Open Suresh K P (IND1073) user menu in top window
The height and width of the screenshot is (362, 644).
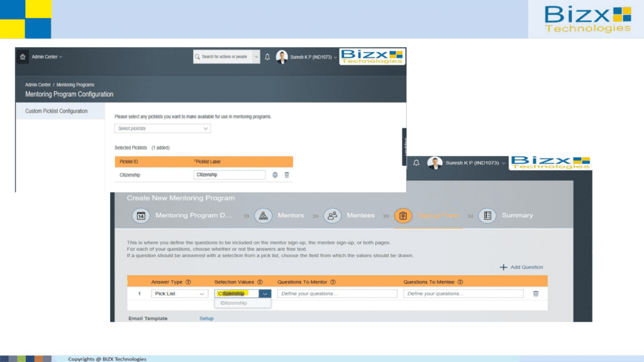coord(313,57)
